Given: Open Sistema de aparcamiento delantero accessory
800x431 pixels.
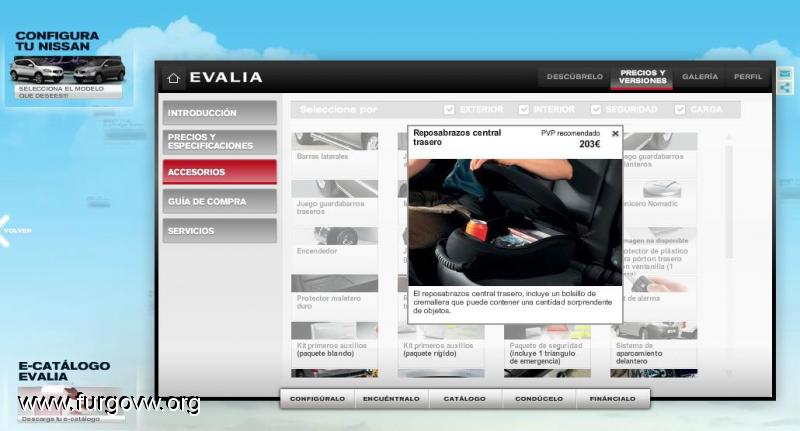Looking at the screenshot, I should coord(654,344).
